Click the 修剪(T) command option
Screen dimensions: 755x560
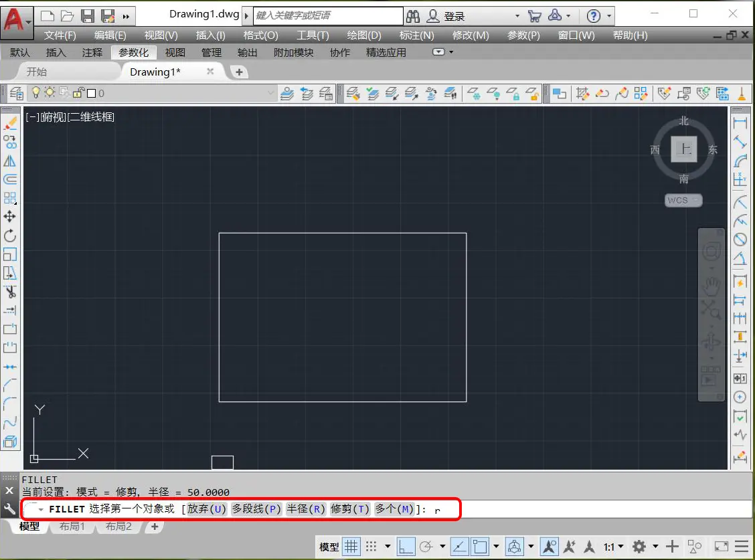[350, 509]
